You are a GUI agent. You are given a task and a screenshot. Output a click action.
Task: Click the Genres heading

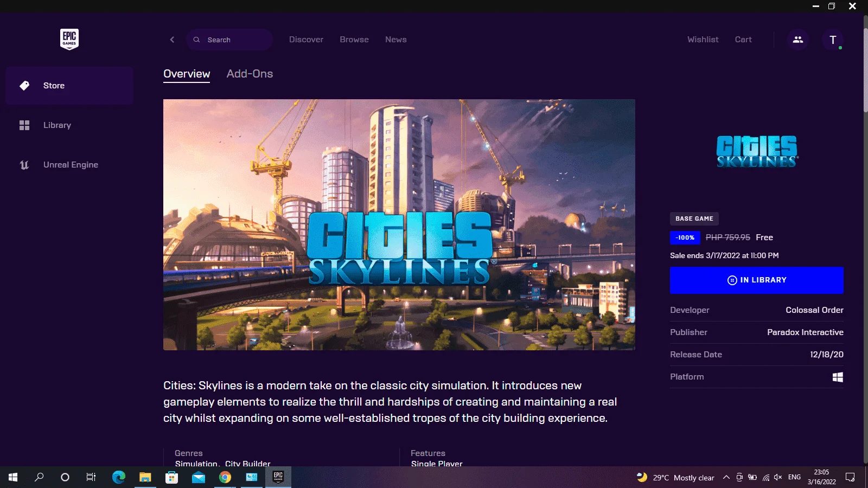point(189,453)
